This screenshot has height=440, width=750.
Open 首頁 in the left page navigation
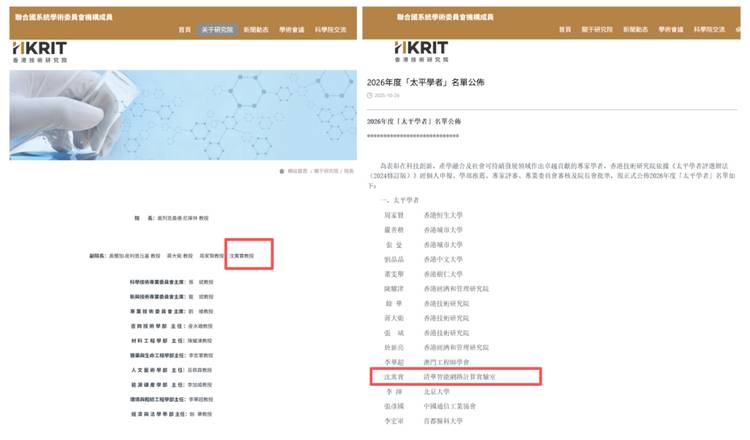[x=184, y=30]
